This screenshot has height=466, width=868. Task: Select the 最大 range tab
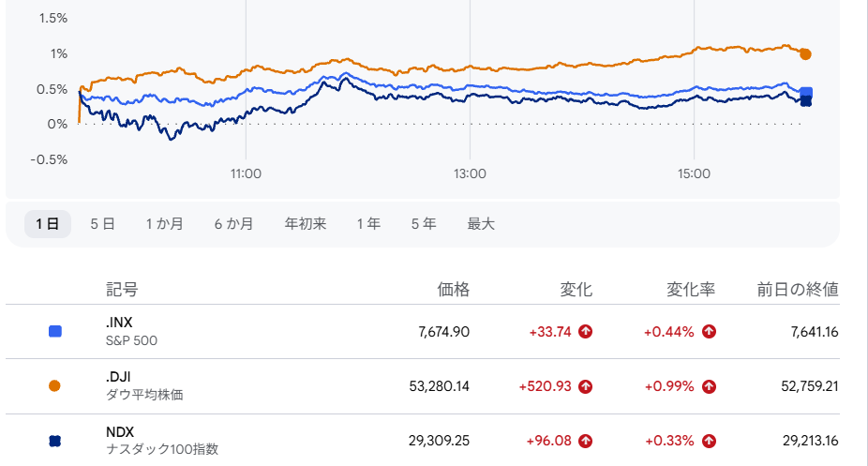481,224
